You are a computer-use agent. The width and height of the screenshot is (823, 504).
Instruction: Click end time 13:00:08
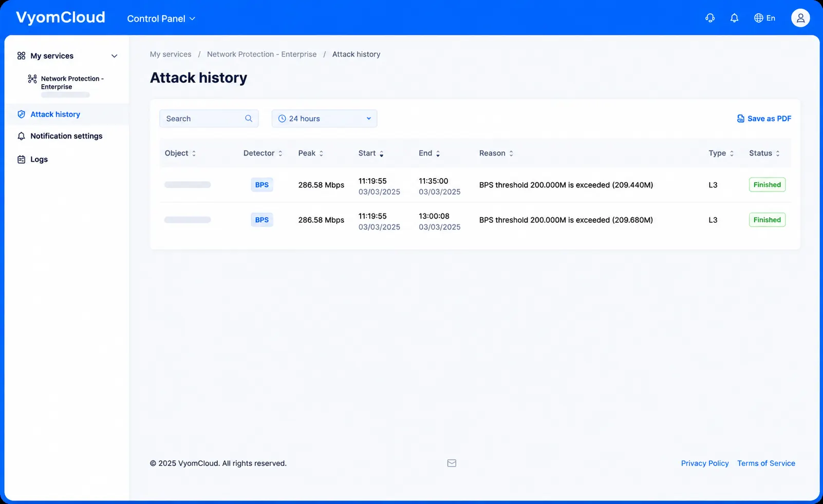click(x=434, y=216)
